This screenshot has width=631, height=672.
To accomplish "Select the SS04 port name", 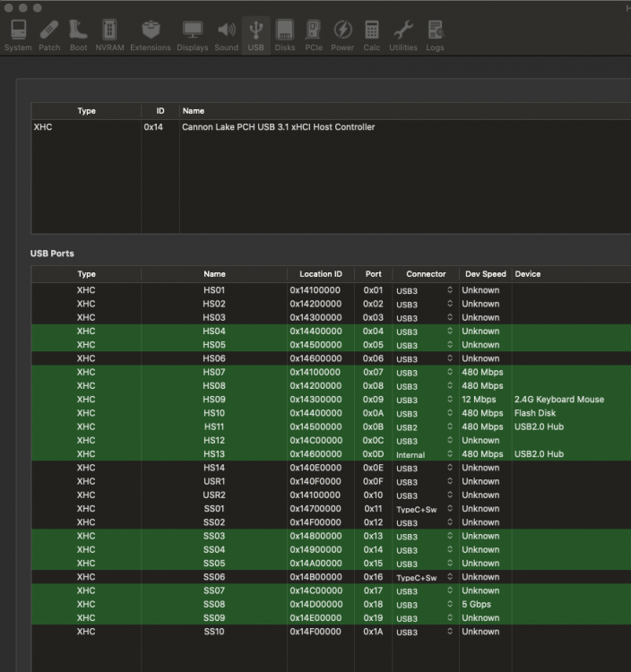I will click(x=214, y=550).
